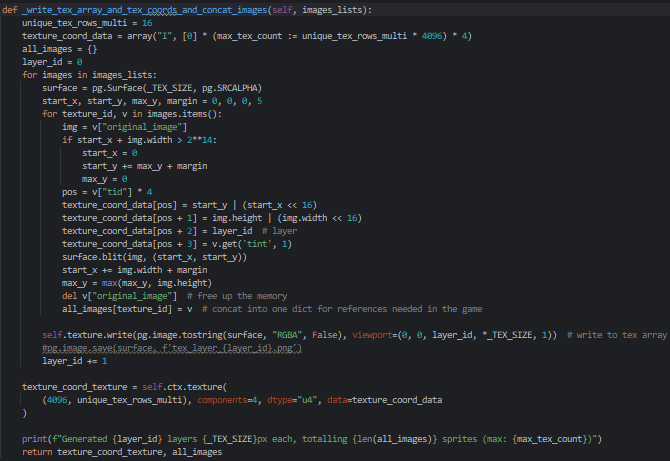Click the 'all_images[texture_id] = v' statement
The image size is (670, 461).
click(x=127, y=309)
